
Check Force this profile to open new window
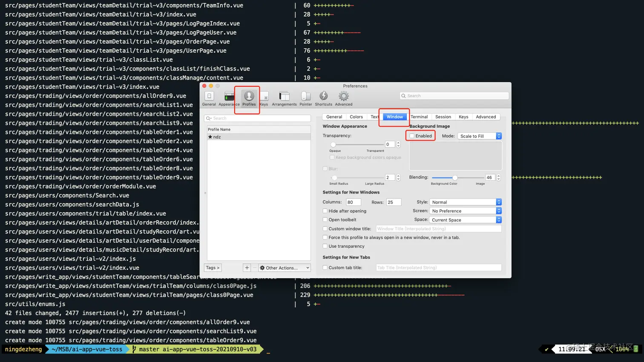(325, 238)
